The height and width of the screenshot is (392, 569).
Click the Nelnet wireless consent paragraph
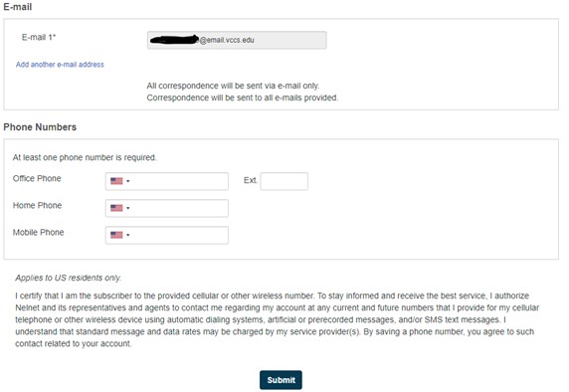pos(278,319)
